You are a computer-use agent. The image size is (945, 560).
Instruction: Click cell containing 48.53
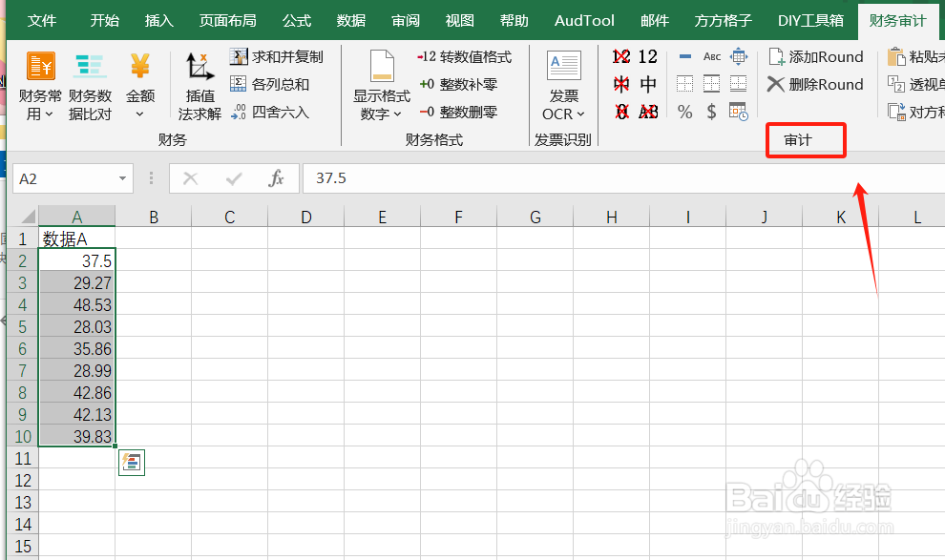coord(76,304)
